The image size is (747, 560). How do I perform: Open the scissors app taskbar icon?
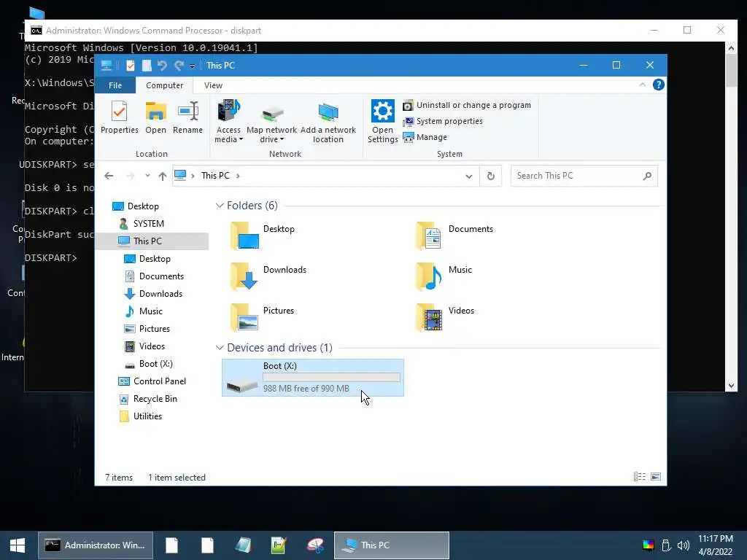315,545
